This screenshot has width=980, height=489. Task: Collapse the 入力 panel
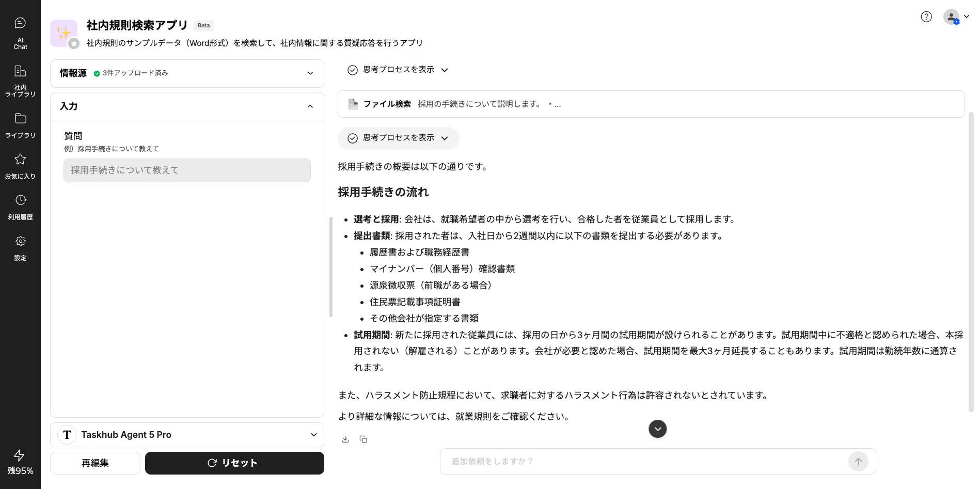pos(310,106)
